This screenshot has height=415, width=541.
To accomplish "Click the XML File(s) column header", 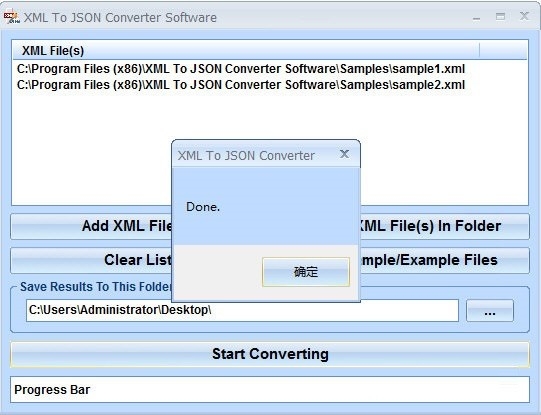I will point(246,50).
